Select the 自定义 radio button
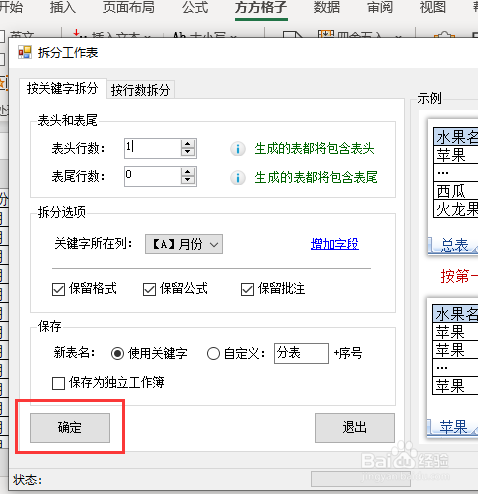The height and width of the screenshot is (494, 478). (213, 353)
